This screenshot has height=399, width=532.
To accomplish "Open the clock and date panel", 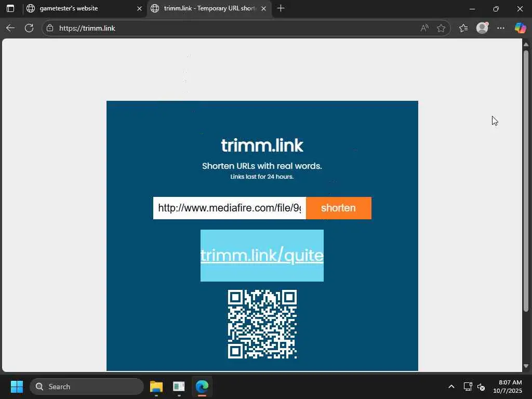I will pos(508,387).
